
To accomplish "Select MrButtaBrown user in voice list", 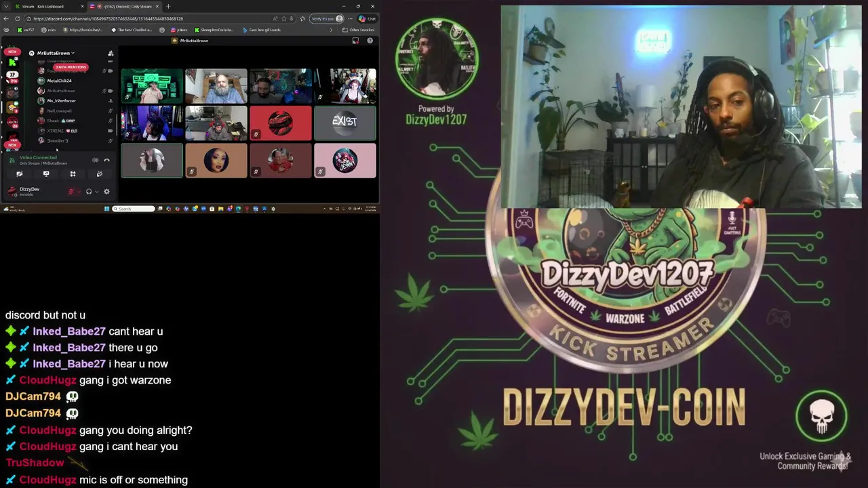I will coord(61,90).
